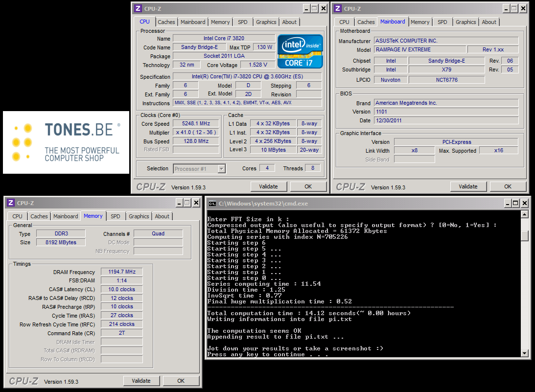This screenshot has width=535, height=392.
Task: Click the Level 3 cache 10 MBytes value
Action: (x=273, y=150)
